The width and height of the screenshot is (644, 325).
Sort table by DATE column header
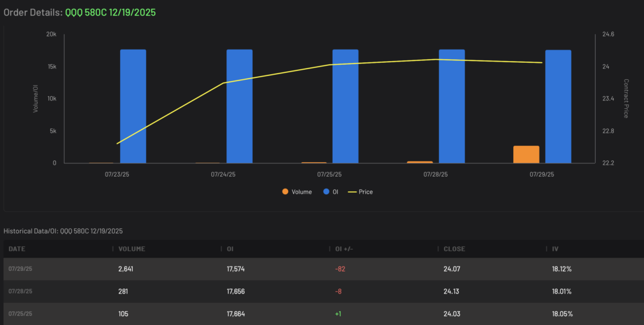(x=17, y=249)
